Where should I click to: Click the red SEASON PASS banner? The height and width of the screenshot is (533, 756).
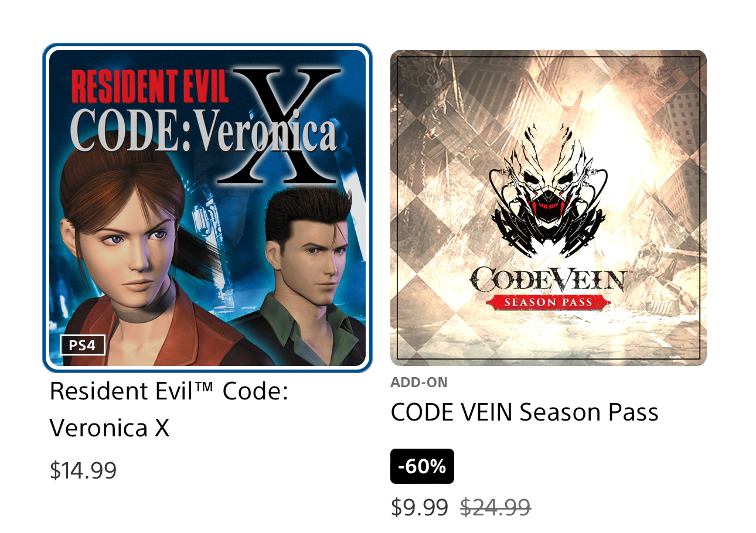pos(549,302)
